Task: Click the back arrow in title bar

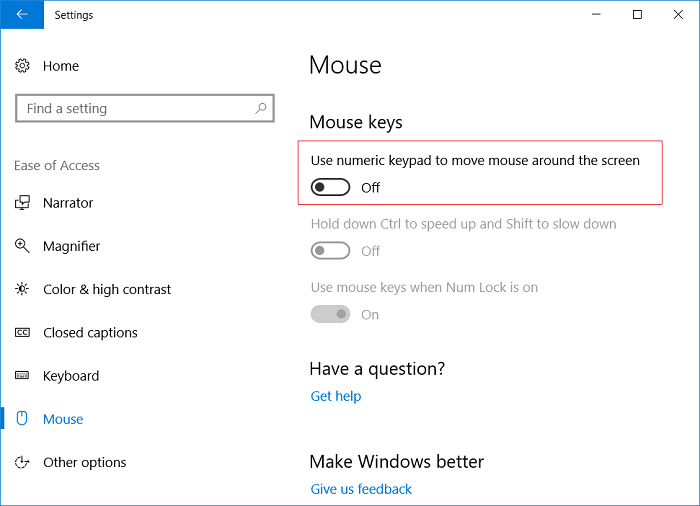Action: click(22, 15)
